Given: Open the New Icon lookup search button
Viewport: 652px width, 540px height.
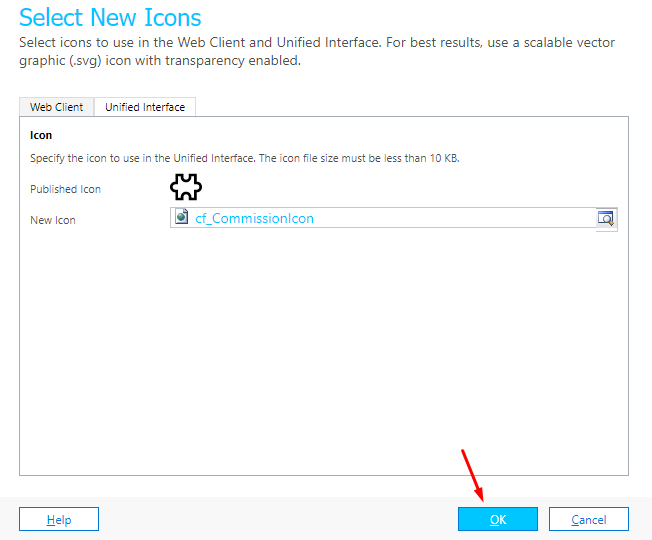Looking at the screenshot, I should point(606,218).
